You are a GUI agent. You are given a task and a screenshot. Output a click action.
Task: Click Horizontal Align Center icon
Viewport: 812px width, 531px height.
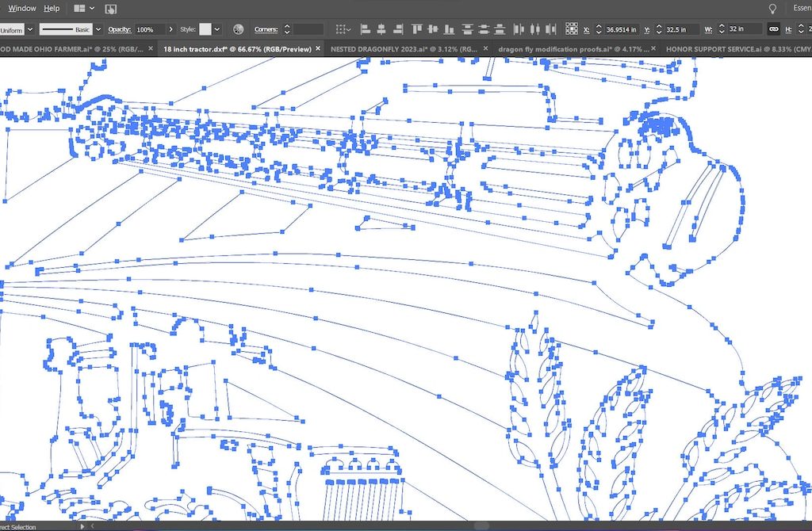tap(381, 29)
